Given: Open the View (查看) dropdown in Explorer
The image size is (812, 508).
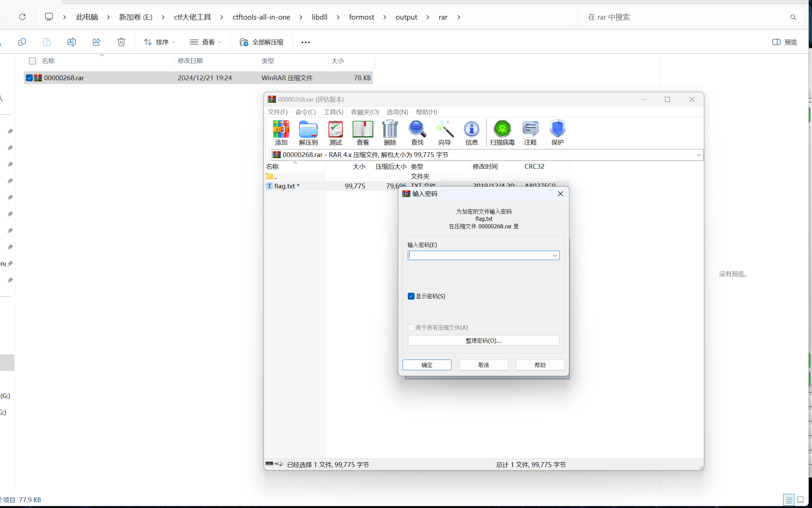Looking at the screenshot, I should click(205, 42).
